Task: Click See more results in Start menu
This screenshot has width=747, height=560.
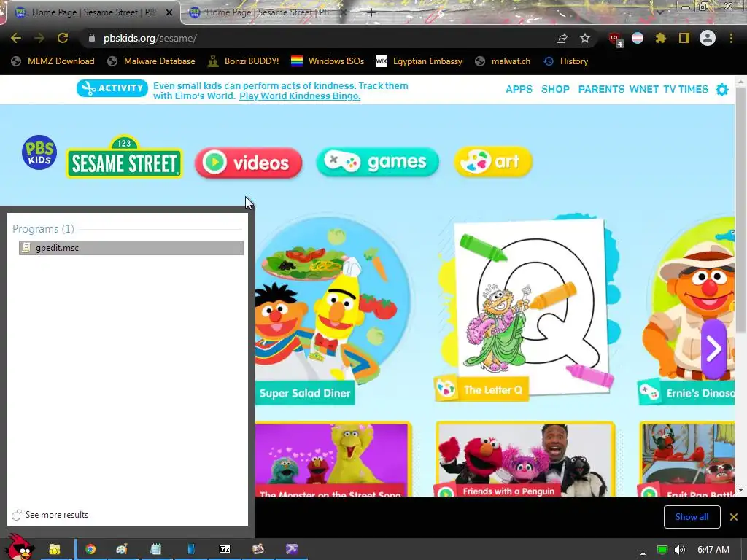Action: click(50, 515)
